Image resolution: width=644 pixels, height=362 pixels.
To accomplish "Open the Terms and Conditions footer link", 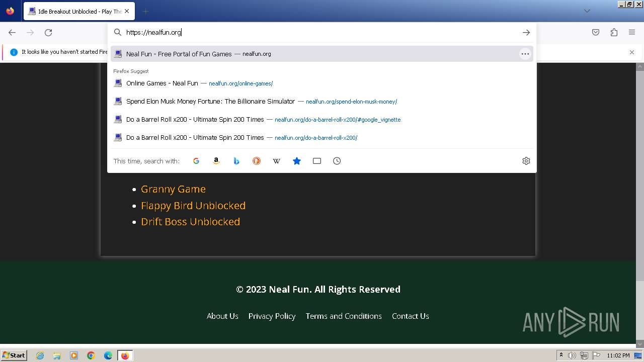I will pyautogui.click(x=344, y=316).
